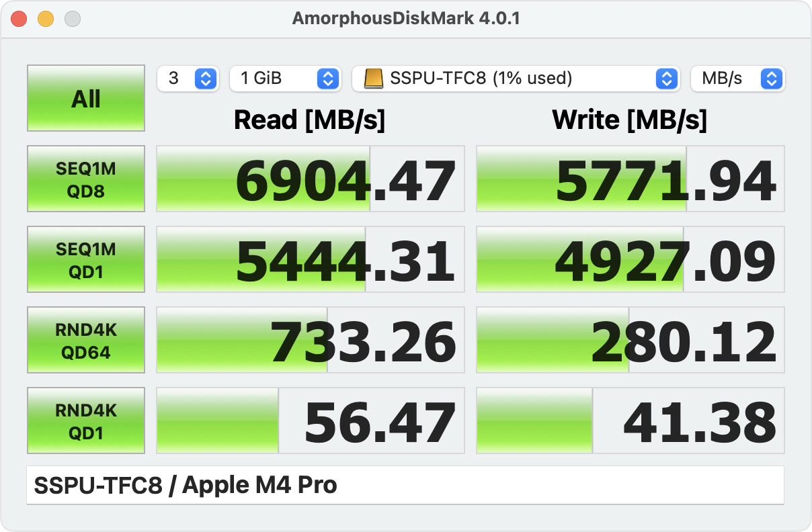Launch the RND4K QD1 benchmark
Screen dimensions: 812x532
pyautogui.click(x=86, y=421)
